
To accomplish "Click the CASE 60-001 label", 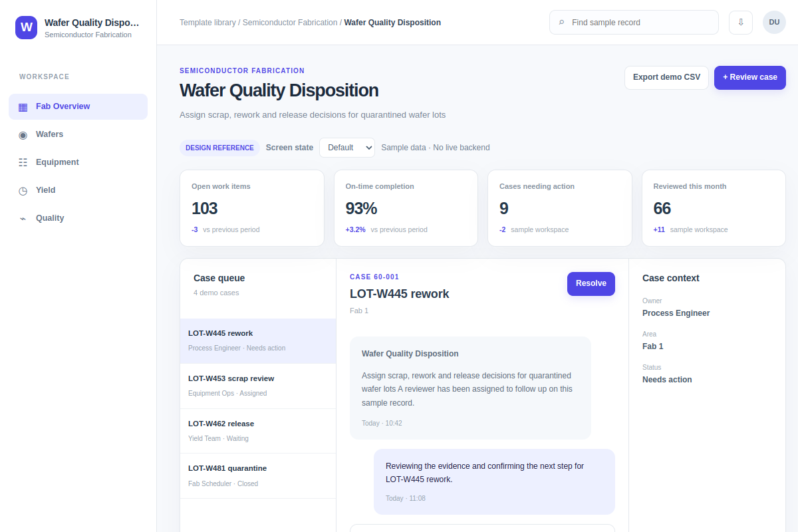I will click(374, 277).
